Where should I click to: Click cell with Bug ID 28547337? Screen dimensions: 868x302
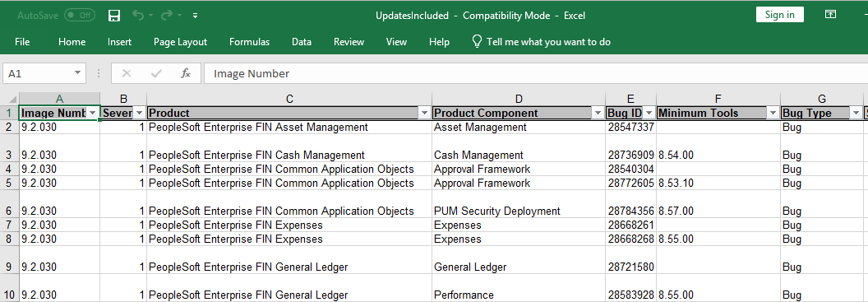tap(631, 127)
